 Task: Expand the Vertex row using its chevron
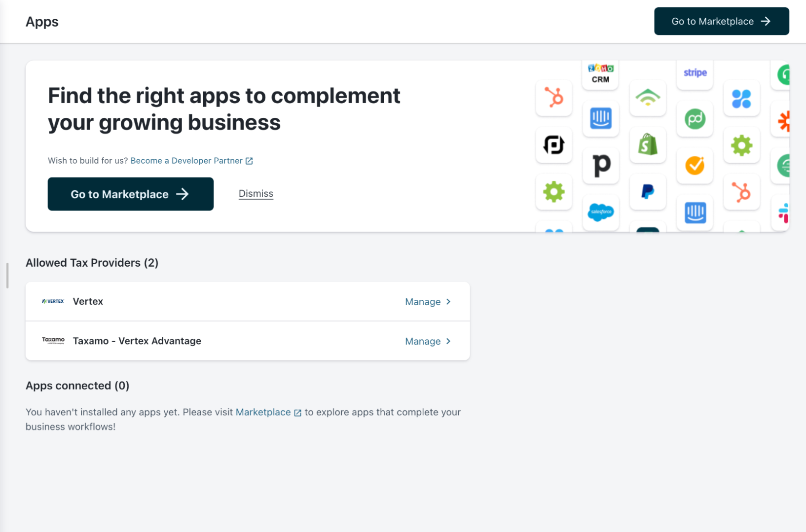click(448, 302)
